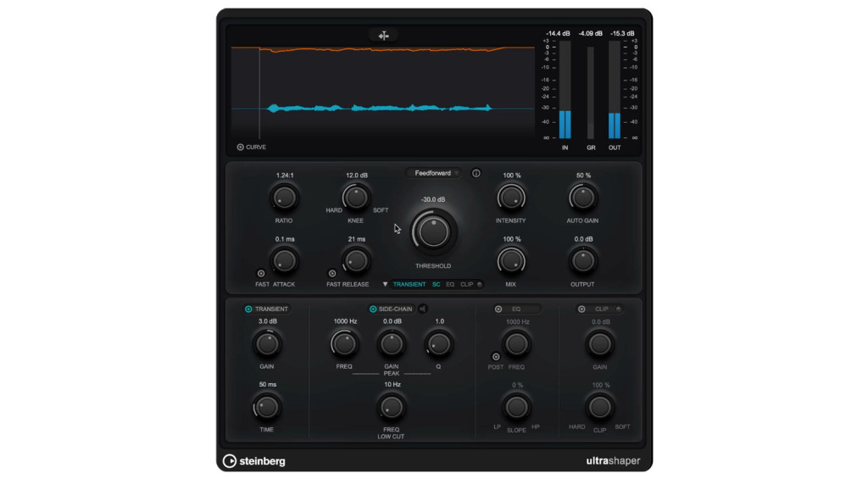
Task: Click the Threshold knob
Action: [434, 231]
